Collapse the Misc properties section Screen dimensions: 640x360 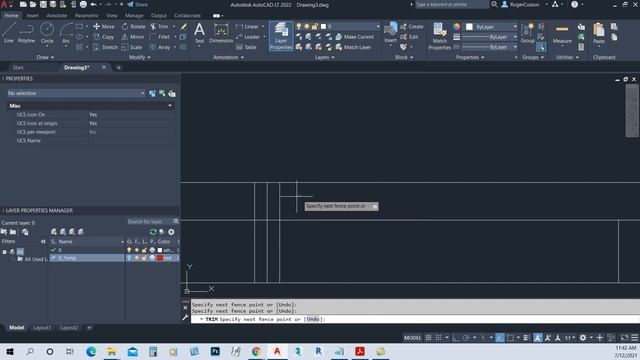point(170,106)
